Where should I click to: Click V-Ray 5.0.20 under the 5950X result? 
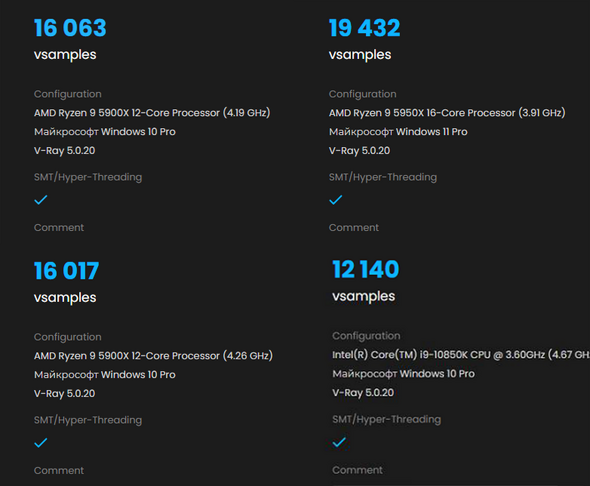(359, 151)
